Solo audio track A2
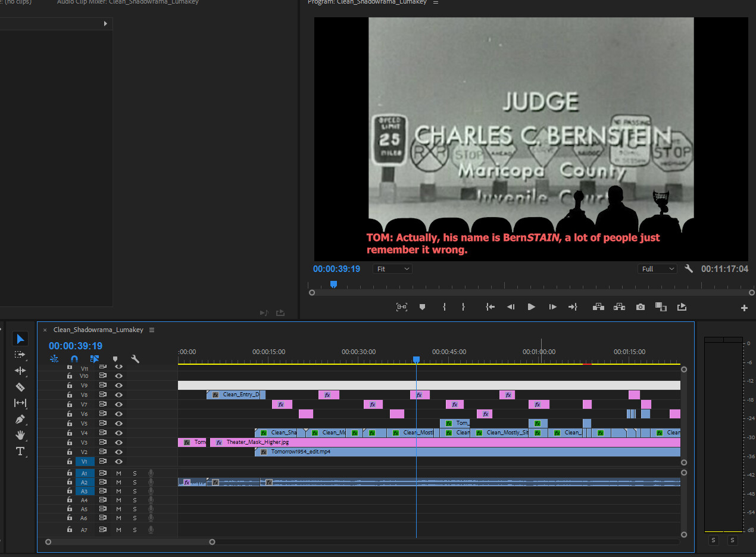Viewport: 756px width, 557px height. (x=135, y=482)
